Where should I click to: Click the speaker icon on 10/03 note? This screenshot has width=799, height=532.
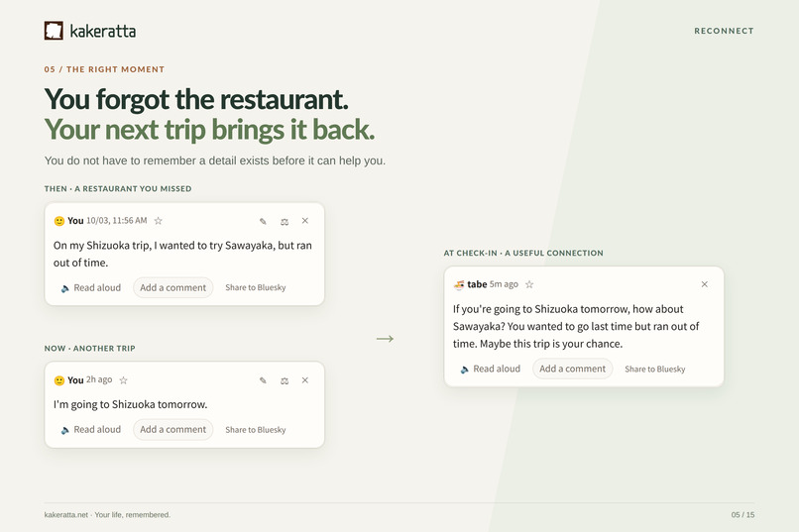point(65,288)
